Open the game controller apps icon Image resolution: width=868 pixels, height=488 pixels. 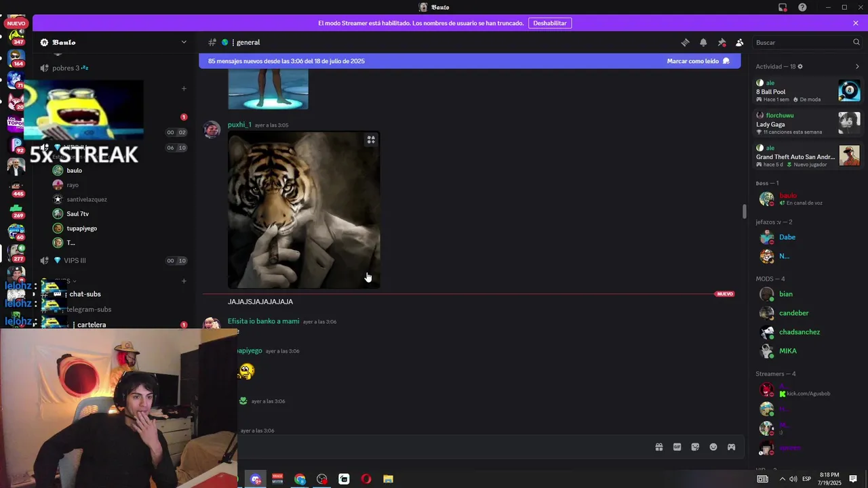732,447
